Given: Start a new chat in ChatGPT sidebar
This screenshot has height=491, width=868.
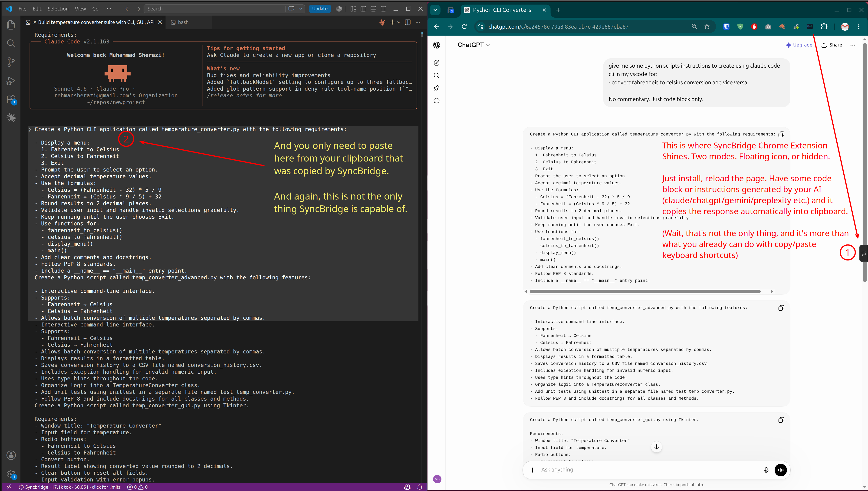Looking at the screenshot, I should [x=437, y=63].
